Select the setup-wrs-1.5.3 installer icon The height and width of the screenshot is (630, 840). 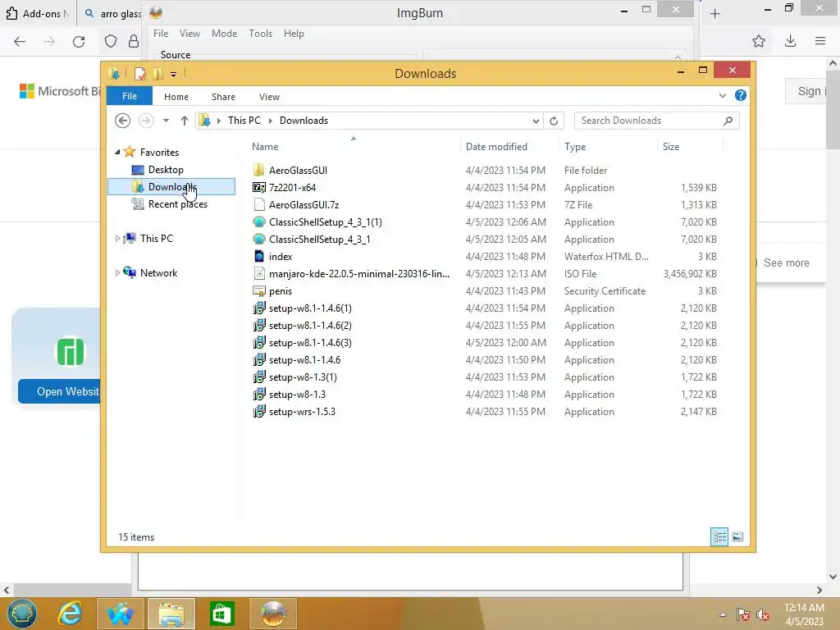[x=258, y=412]
